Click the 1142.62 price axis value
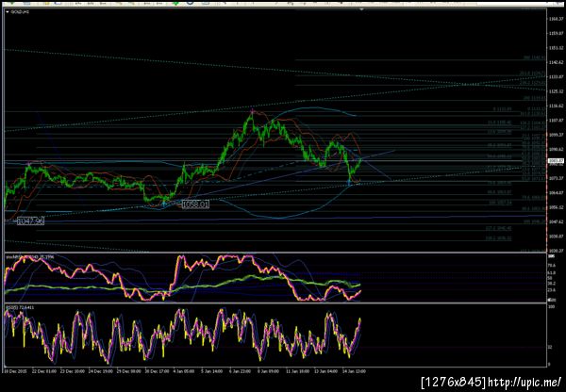This screenshot has width=566, height=392. [x=557, y=62]
